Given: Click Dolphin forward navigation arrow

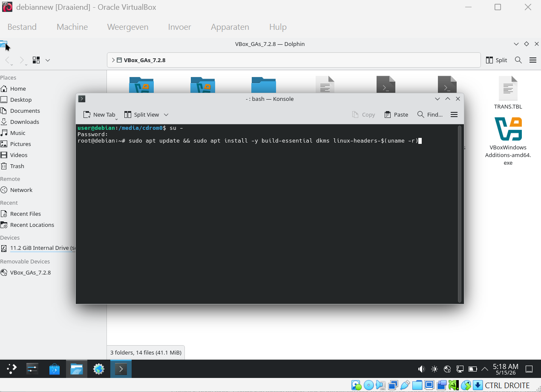Looking at the screenshot, I should point(22,60).
